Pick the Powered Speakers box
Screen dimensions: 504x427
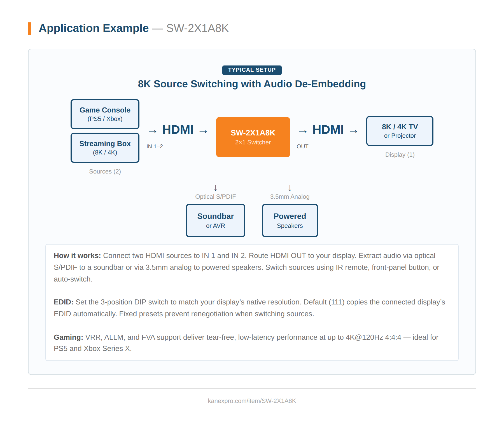pos(290,220)
